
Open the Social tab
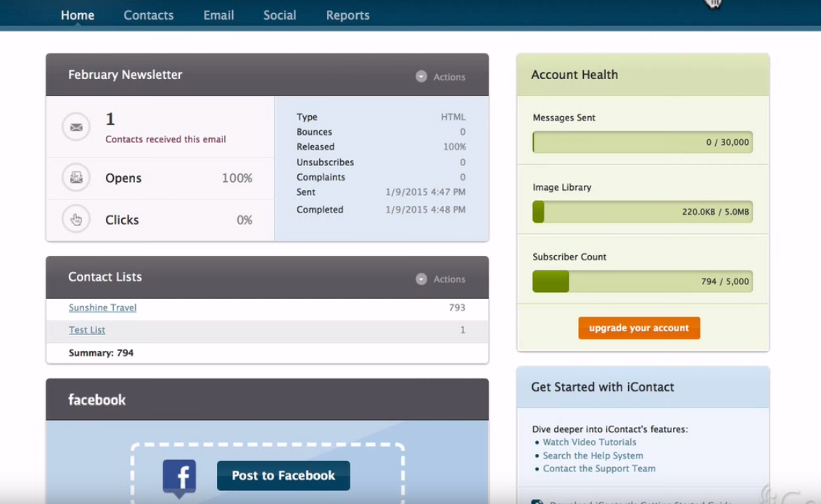point(280,15)
